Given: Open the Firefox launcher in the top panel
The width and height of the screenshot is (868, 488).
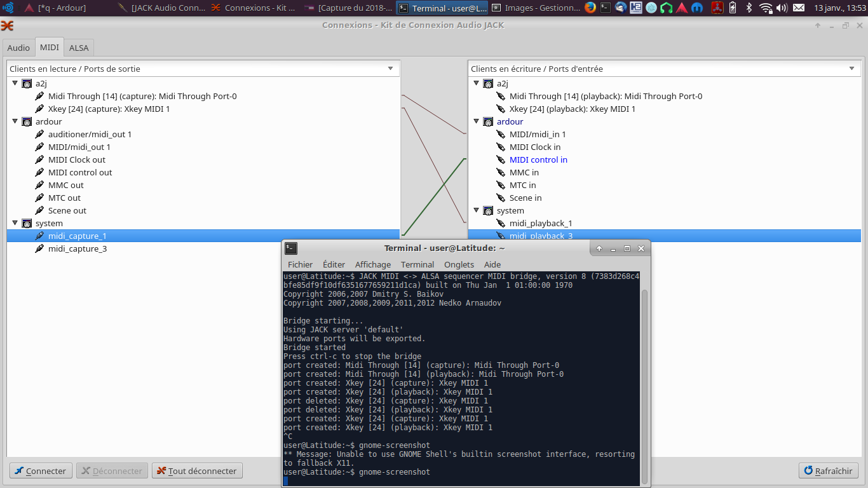Looking at the screenshot, I should click(590, 8).
